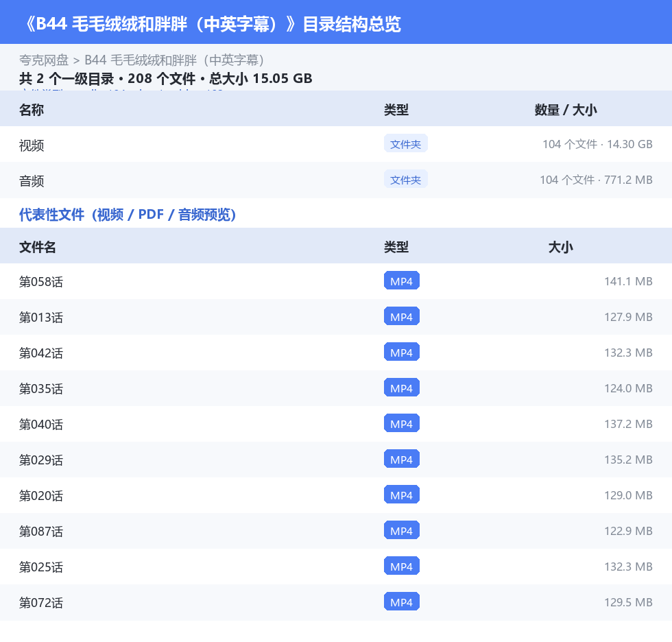The width and height of the screenshot is (672, 642).
Task: Click the MP4 badge for 第058话
Action: (402, 281)
